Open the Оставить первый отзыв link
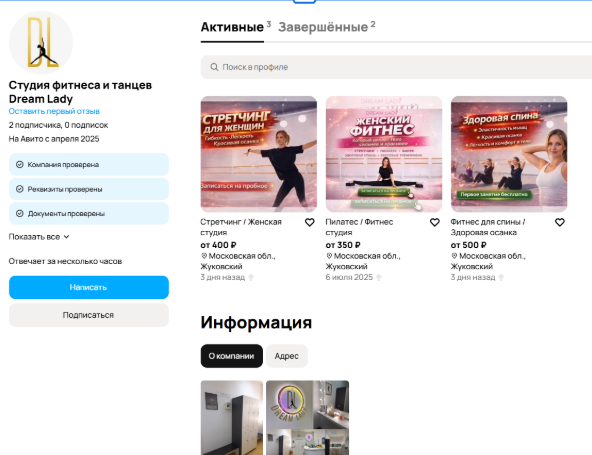The width and height of the screenshot is (592, 455). (54, 111)
